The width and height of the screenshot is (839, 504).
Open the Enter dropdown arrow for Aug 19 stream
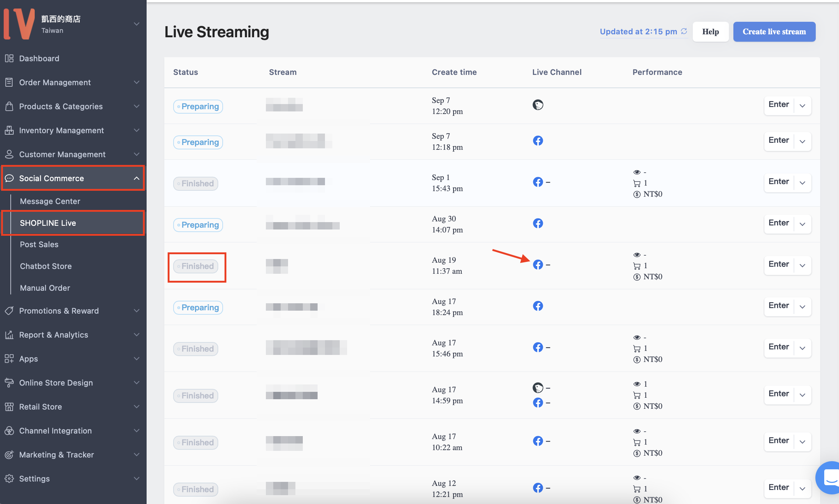(x=802, y=266)
